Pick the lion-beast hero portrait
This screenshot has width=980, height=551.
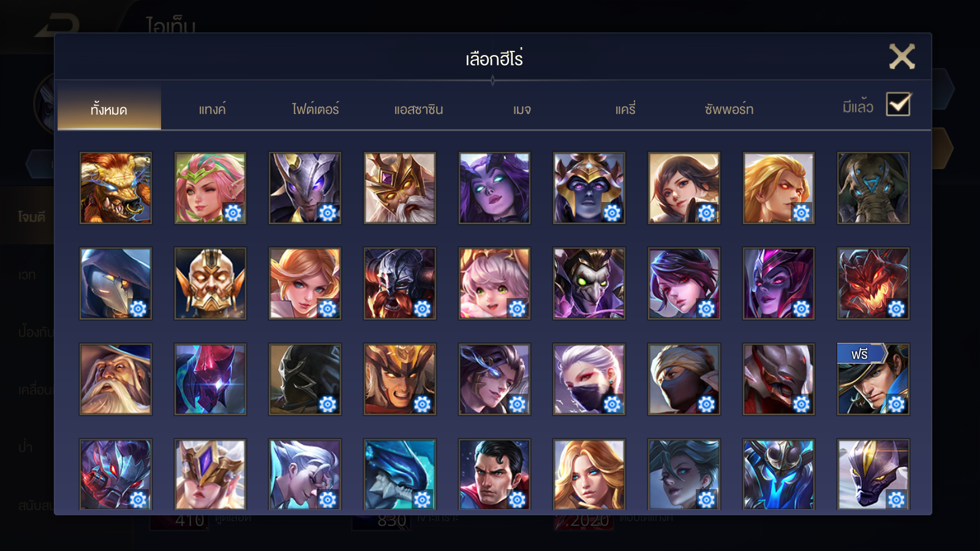pyautogui.click(x=116, y=188)
